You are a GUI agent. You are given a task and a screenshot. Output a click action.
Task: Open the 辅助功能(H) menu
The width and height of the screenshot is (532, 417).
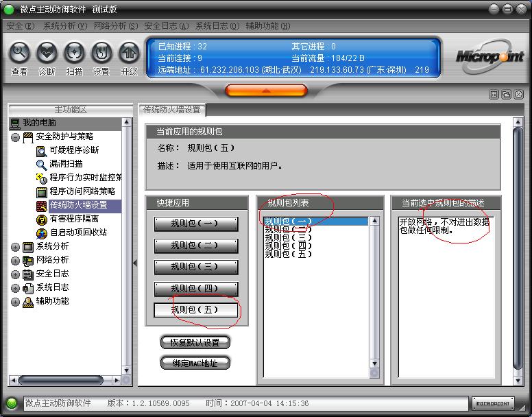(x=267, y=26)
